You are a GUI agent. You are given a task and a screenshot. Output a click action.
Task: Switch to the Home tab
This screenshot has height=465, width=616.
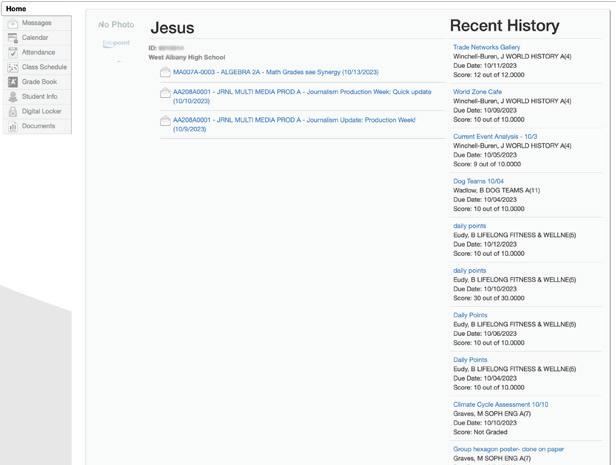(x=16, y=8)
